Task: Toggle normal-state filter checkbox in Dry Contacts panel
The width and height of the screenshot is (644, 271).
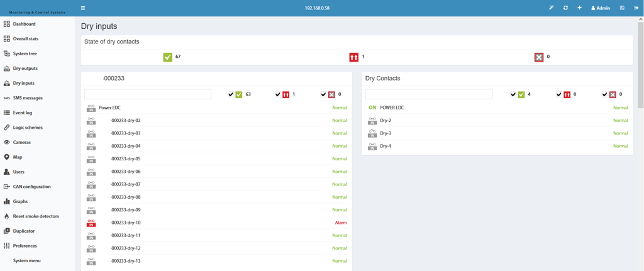Action: (x=513, y=94)
